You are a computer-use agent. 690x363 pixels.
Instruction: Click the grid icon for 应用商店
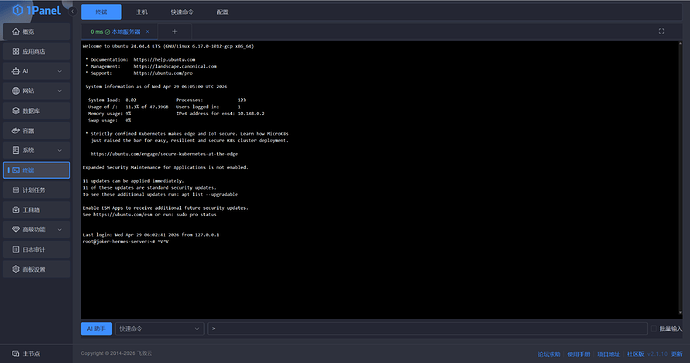pos(16,51)
